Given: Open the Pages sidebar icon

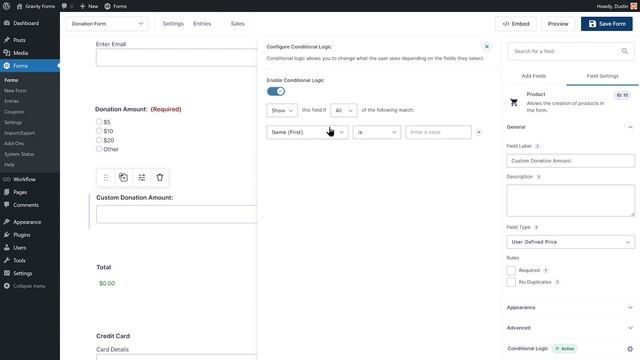Looking at the screenshot, I should click(x=7, y=192).
